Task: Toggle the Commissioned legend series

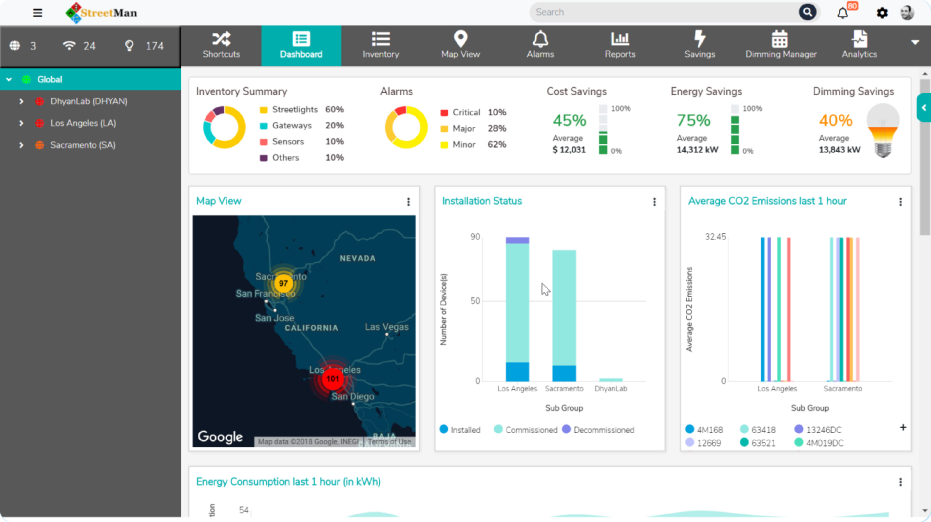Action: coord(498,430)
